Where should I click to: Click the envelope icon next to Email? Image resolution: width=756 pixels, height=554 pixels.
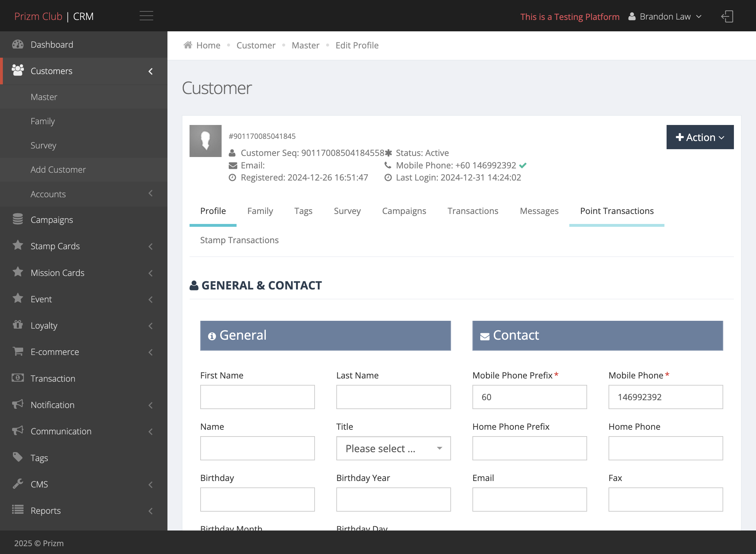tap(233, 166)
